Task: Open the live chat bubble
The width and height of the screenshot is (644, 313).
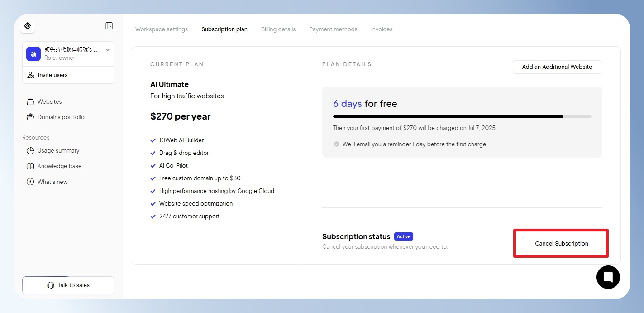Action: (608, 277)
